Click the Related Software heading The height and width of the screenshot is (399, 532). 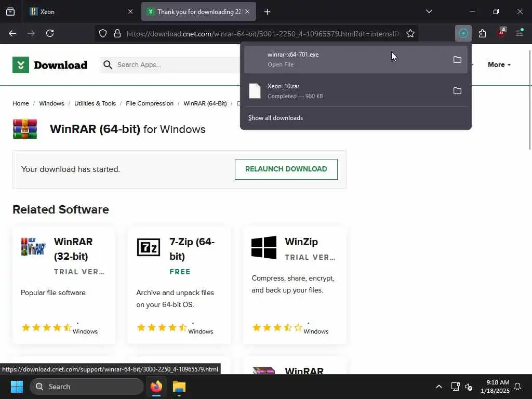tap(61, 210)
